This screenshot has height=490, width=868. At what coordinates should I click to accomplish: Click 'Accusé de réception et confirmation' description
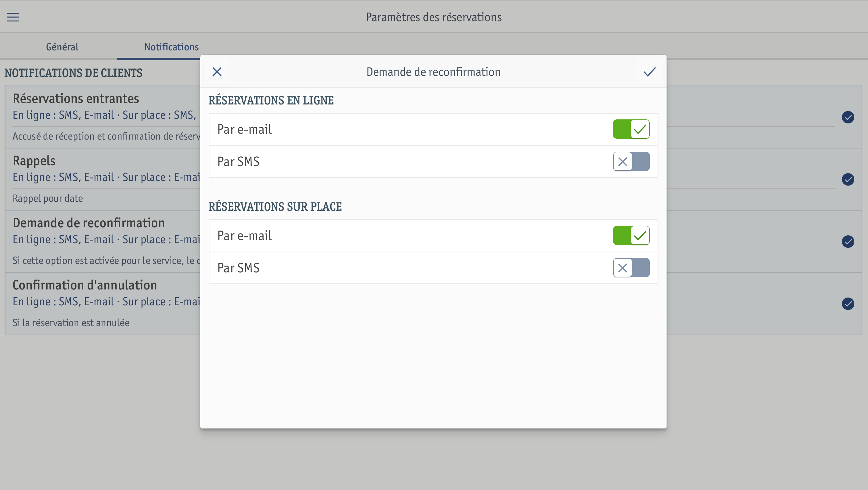coord(106,136)
